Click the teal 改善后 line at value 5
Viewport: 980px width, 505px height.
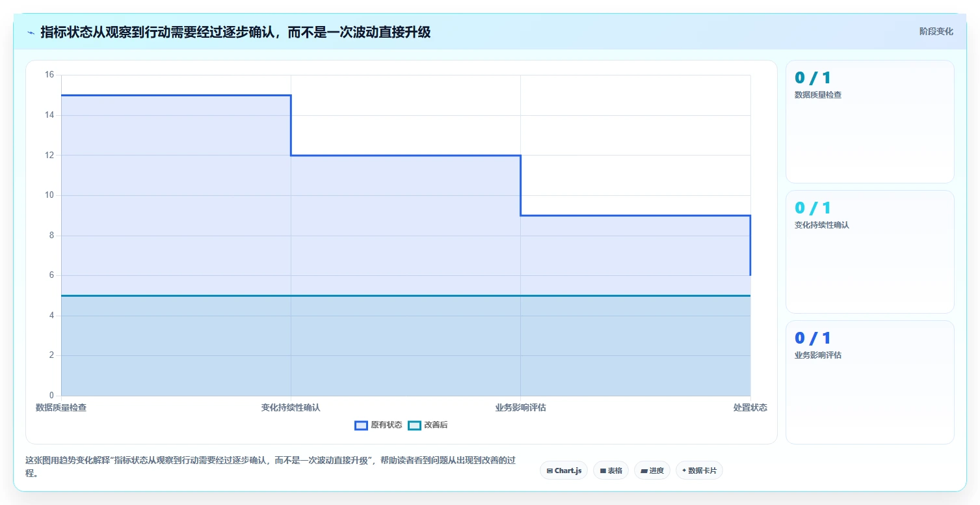406,295
